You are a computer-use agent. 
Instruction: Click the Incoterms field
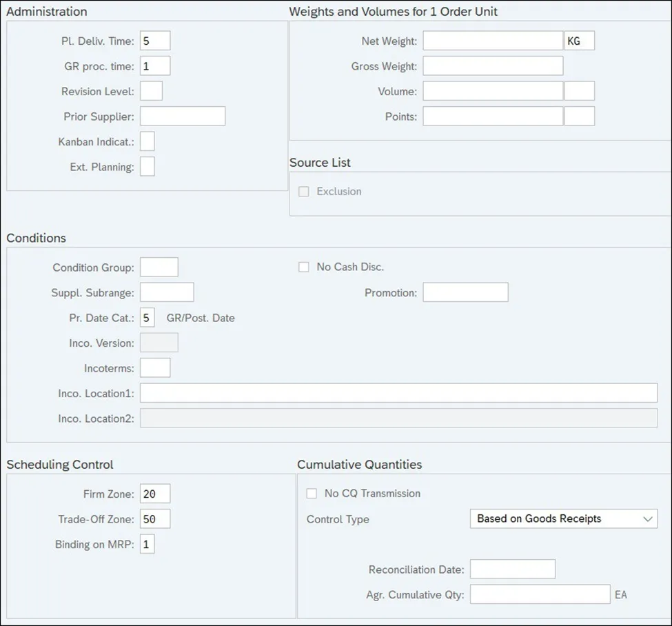click(154, 367)
